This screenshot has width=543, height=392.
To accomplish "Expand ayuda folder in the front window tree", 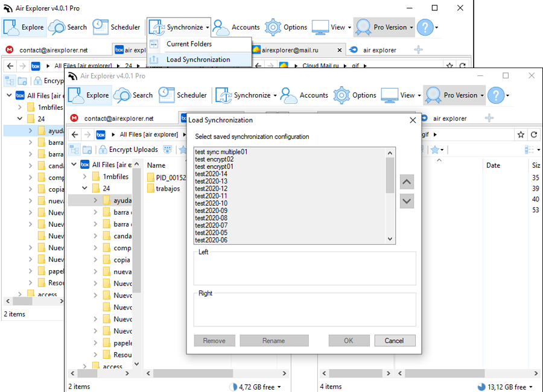I will (95, 200).
